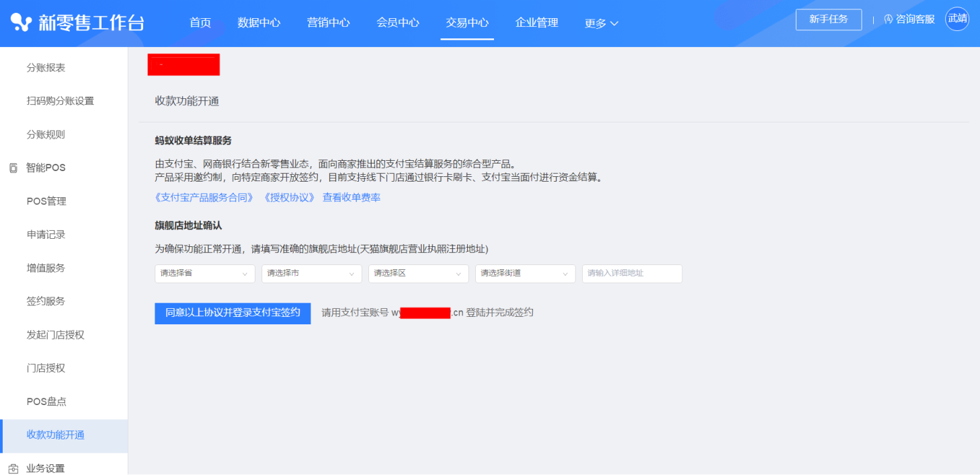
Task: Click the 查看收单费率 link
Action: [x=352, y=198]
